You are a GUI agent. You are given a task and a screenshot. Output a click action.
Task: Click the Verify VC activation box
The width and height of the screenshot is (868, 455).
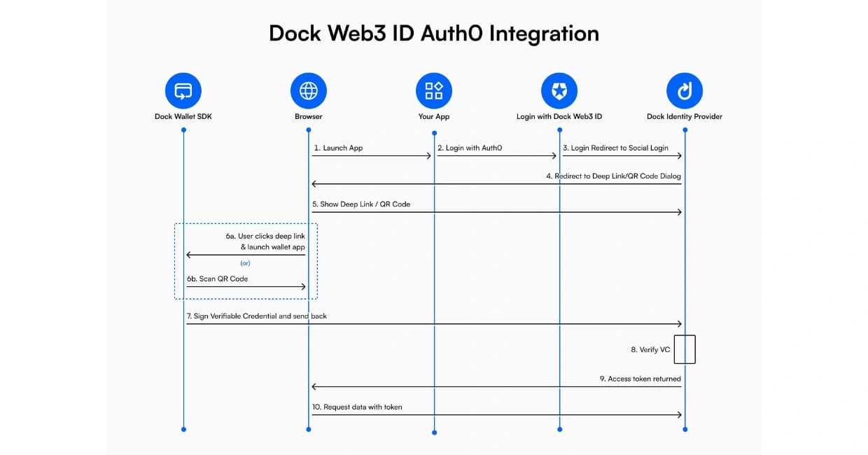click(685, 349)
